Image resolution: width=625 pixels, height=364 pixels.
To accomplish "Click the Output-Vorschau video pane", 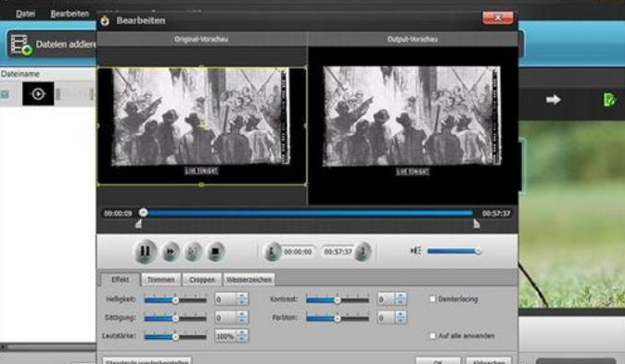I will tap(413, 126).
